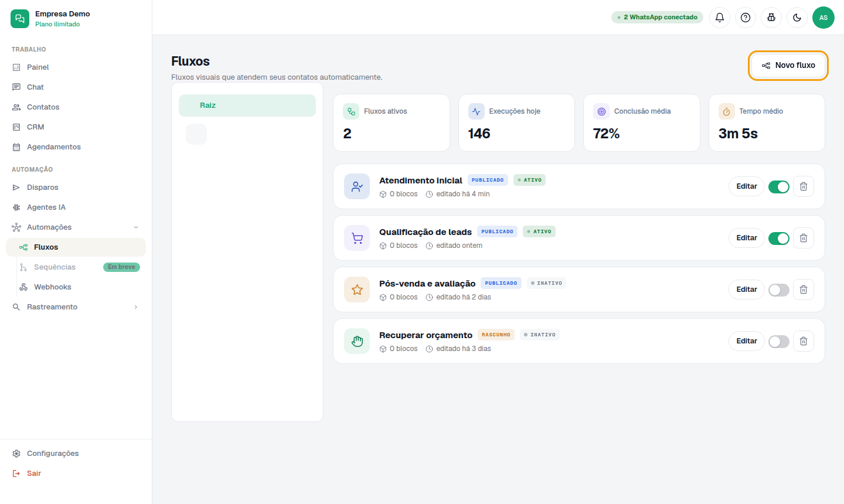Go to Agentes IA in the sidebar
The height and width of the screenshot is (504, 844).
76,207
